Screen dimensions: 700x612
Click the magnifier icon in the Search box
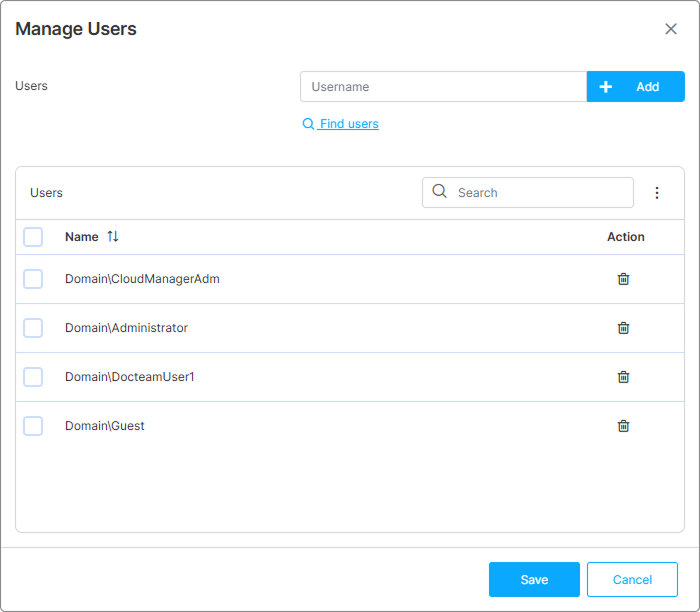click(x=440, y=191)
